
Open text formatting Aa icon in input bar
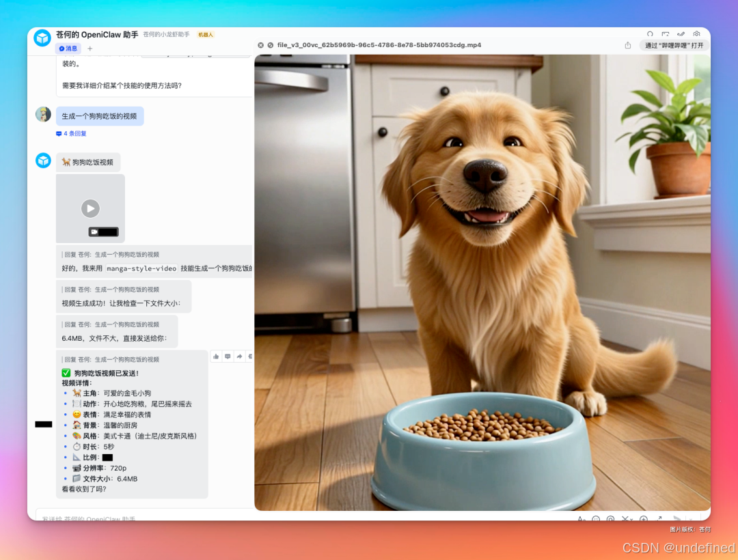(x=582, y=518)
